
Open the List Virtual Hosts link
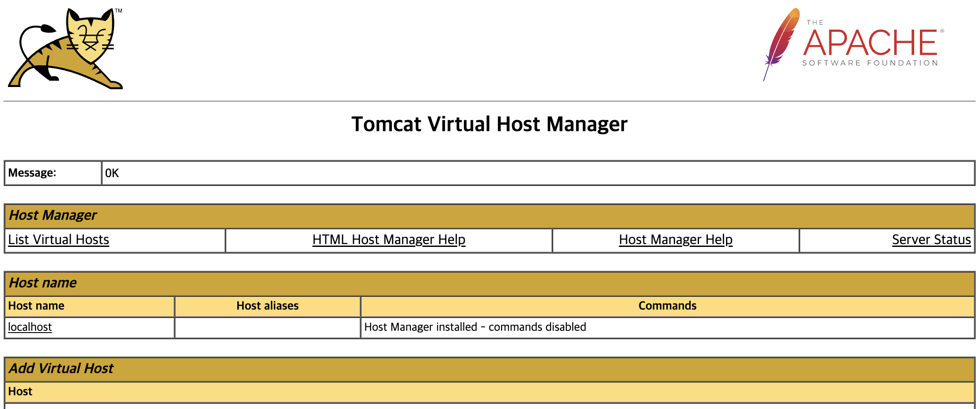(58, 239)
